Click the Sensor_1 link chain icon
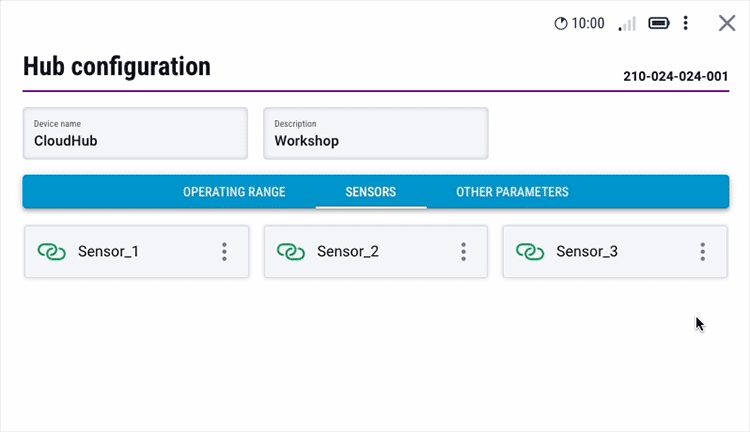750x432 pixels. (52, 252)
